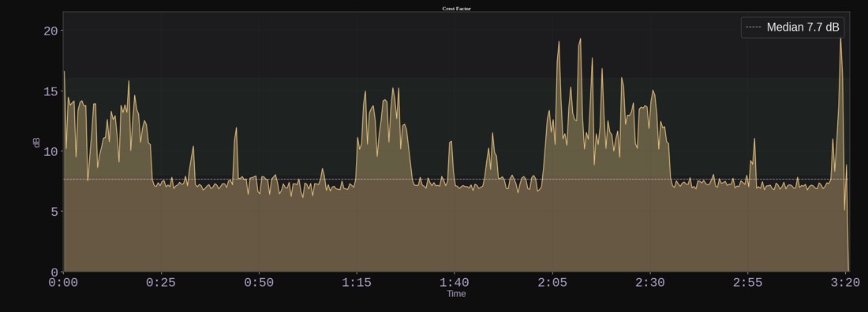Select the 2:30 time axis label

tap(650, 283)
